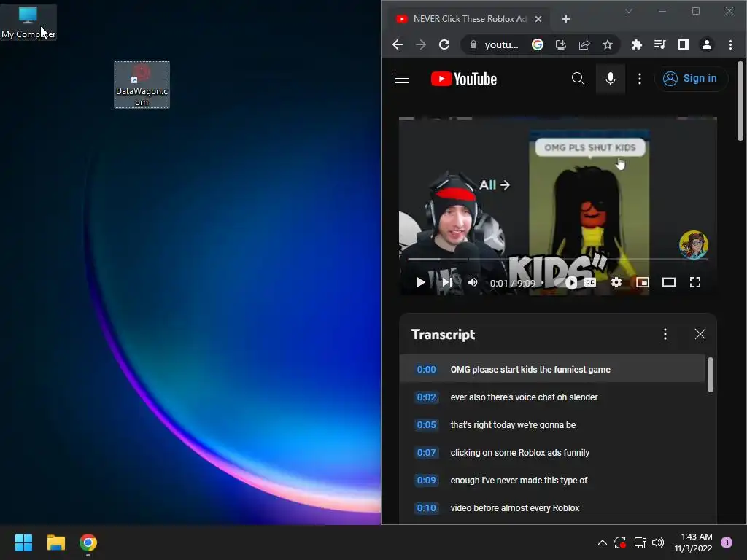Image resolution: width=747 pixels, height=560 pixels.
Task: Click the YouTube logo
Action: click(463, 79)
